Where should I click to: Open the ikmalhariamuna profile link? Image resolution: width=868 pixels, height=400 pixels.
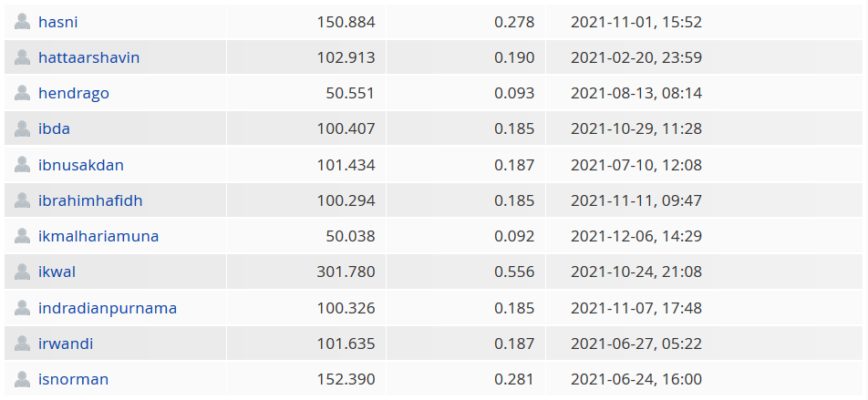pos(98,236)
